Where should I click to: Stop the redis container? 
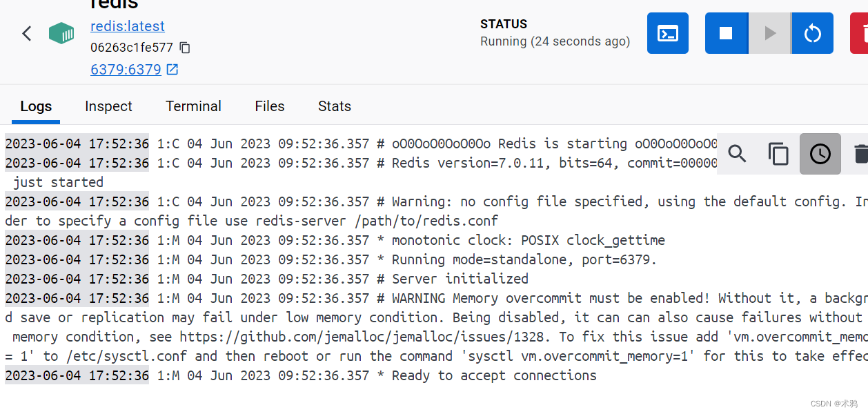click(726, 32)
